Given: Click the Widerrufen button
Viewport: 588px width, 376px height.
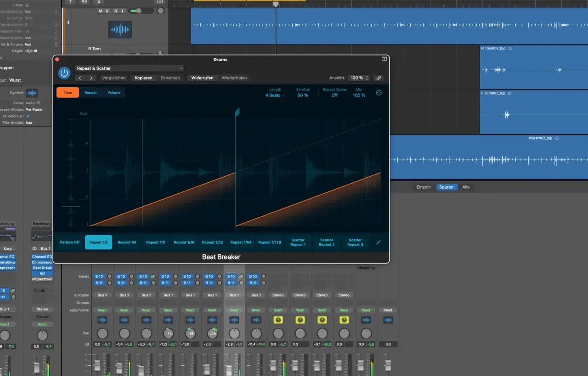Looking at the screenshot, I should pyautogui.click(x=202, y=78).
